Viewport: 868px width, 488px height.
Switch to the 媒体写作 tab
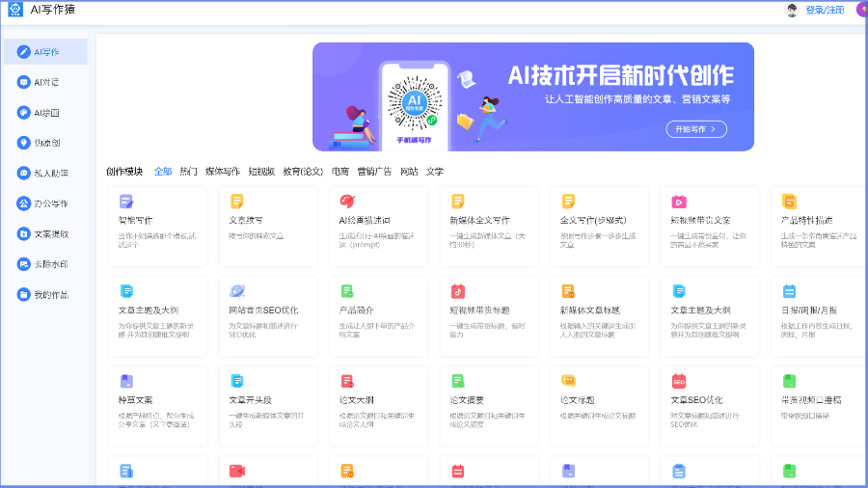(x=223, y=172)
